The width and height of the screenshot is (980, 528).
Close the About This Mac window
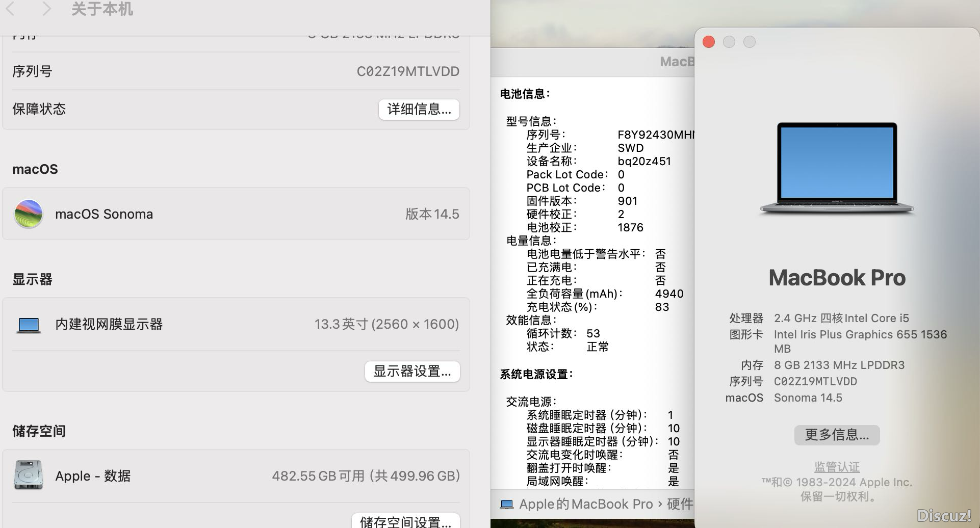pos(709,42)
